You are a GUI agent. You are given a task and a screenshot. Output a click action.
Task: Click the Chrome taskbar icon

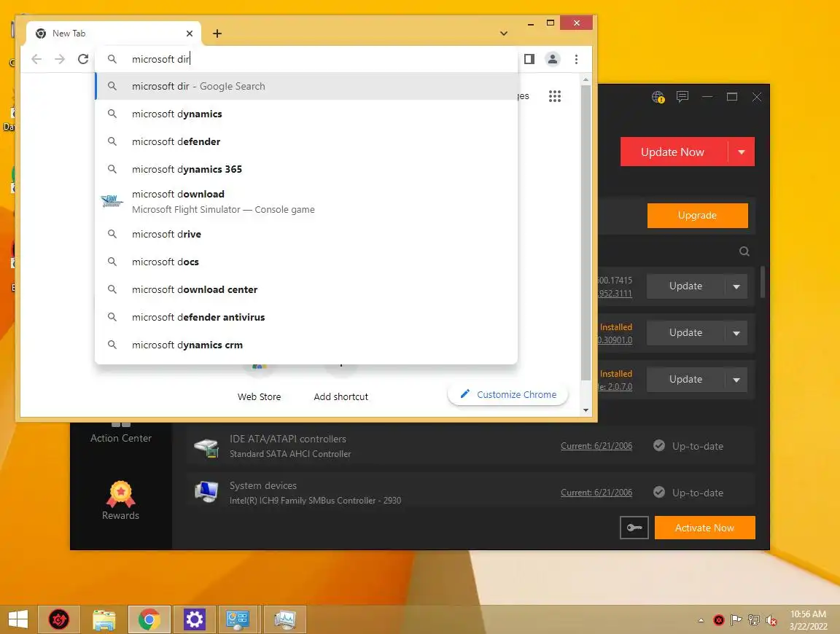149,619
